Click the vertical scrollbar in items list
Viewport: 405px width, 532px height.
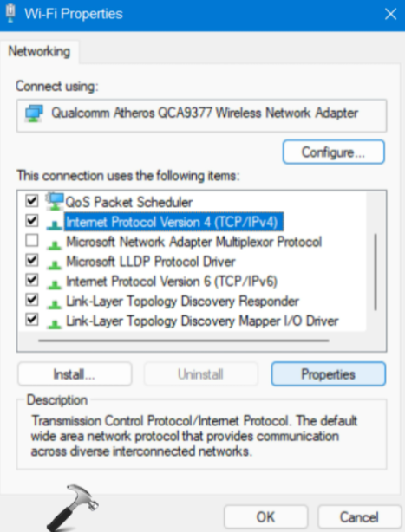376,272
